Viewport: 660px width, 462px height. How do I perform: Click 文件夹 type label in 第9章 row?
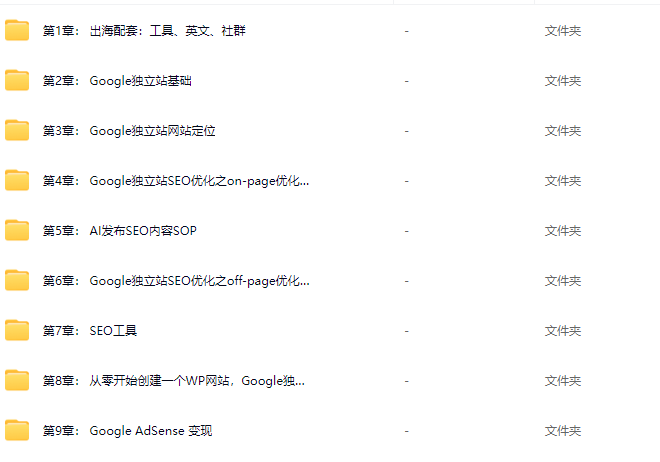563,431
